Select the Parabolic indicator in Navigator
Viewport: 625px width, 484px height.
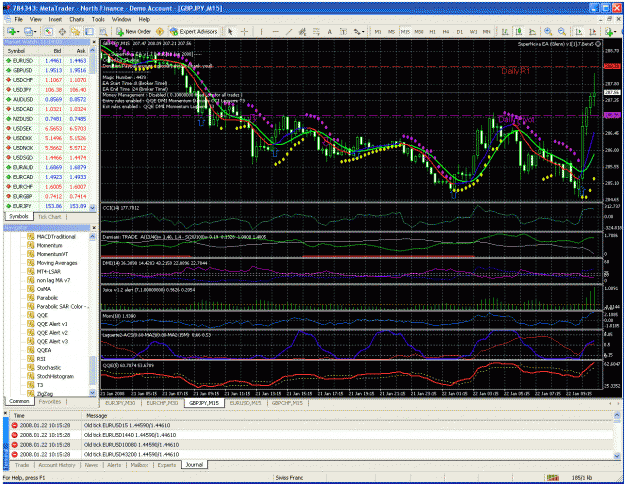tap(47, 298)
